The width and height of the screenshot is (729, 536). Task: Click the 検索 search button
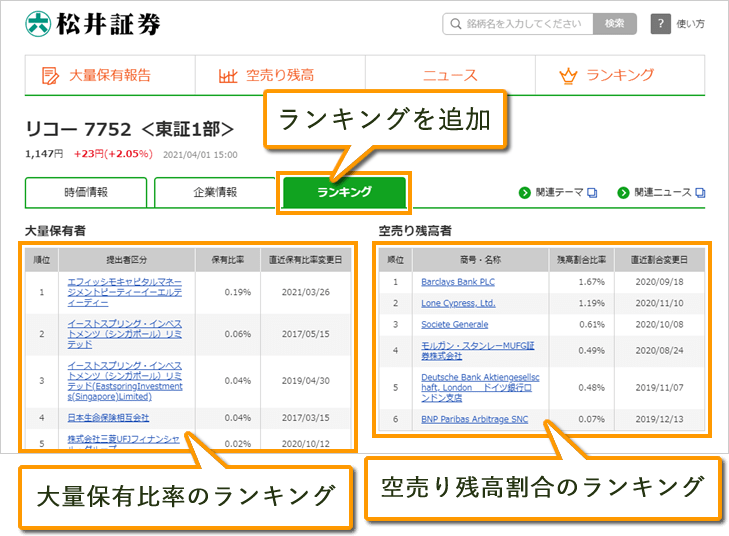pyautogui.click(x=615, y=24)
